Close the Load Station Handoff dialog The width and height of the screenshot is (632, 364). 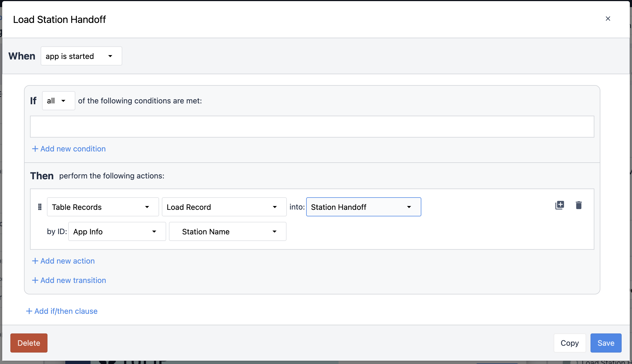608,19
